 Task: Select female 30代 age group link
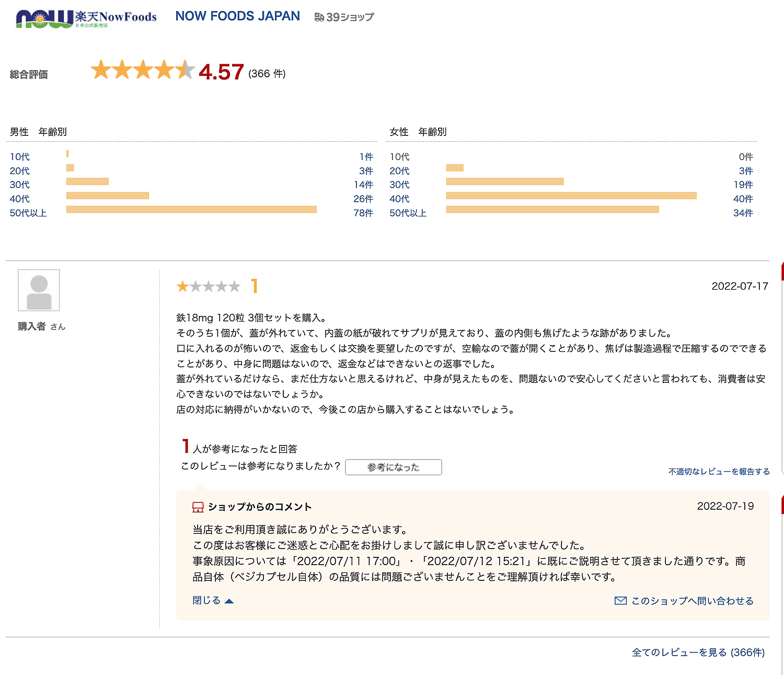[399, 185]
